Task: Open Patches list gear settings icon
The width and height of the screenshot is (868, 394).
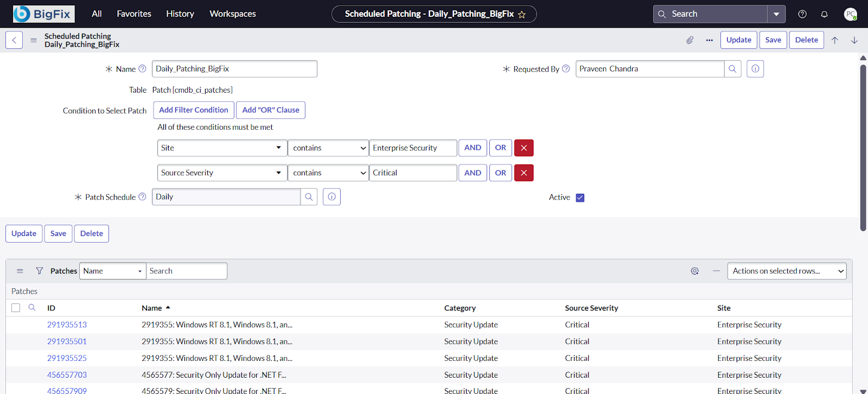Action: pyautogui.click(x=694, y=271)
